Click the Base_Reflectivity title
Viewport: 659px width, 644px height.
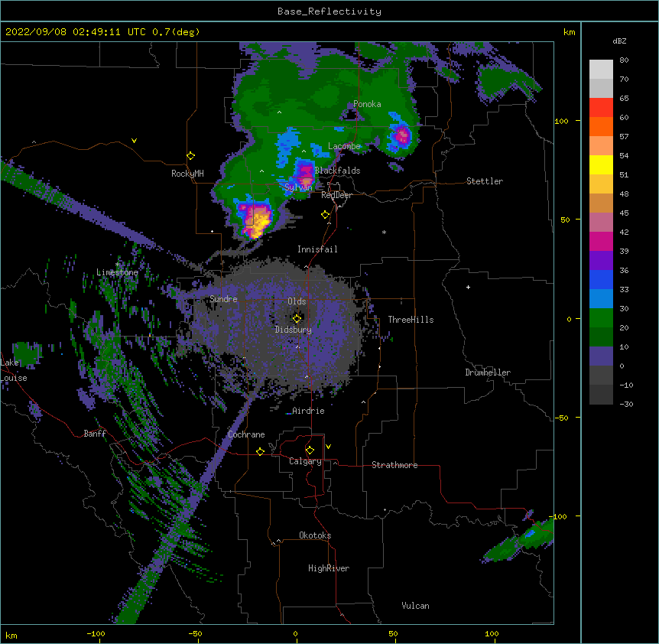329,11
